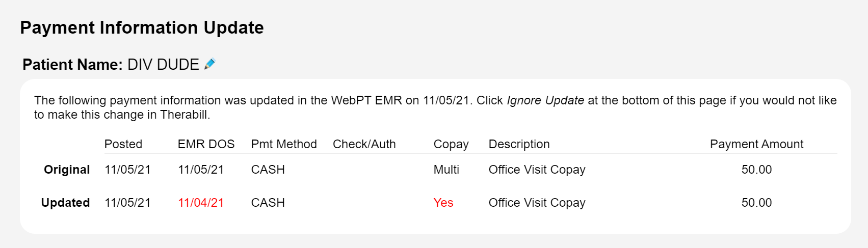868x248 pixels.
Task: Click the pencil edit icon beside DIV DUDE
Action: [x=210, y=64]
